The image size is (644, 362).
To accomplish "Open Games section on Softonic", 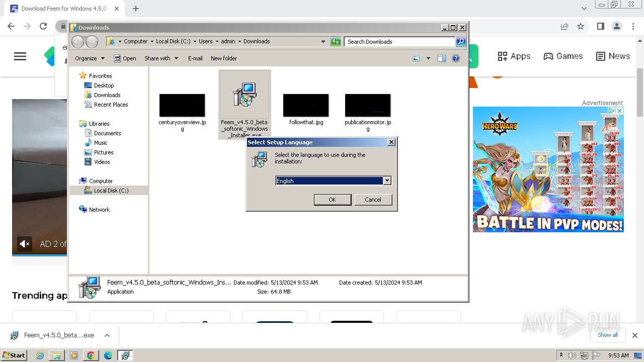I will [563, 56].
